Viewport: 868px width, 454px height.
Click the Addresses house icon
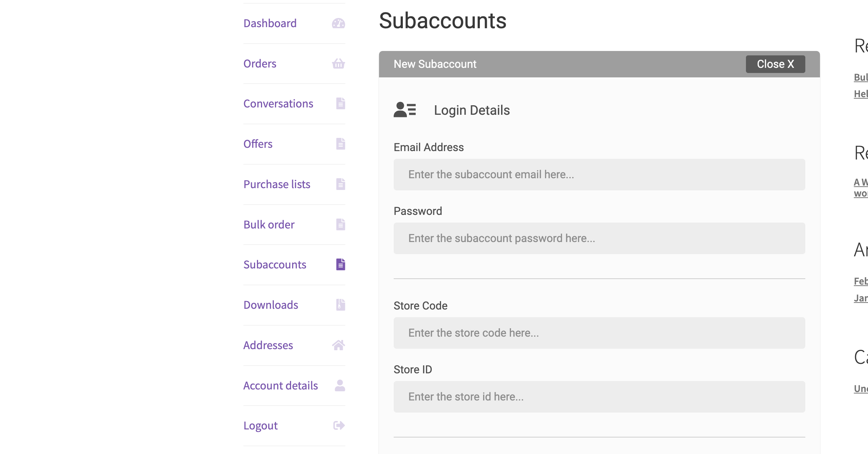(x=338, y=345)
